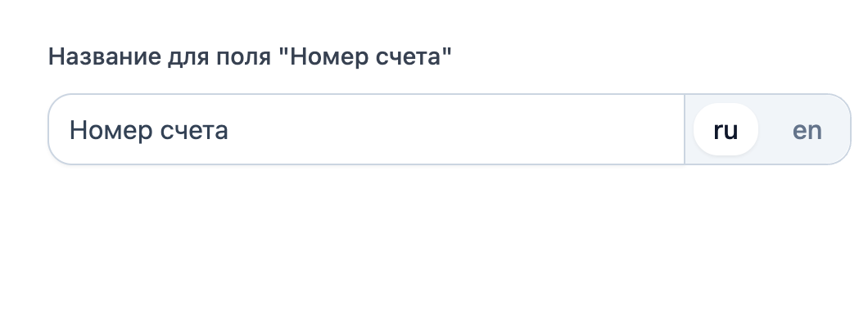Focus the account number name field

pyautogui.click(x=367, y=129)
